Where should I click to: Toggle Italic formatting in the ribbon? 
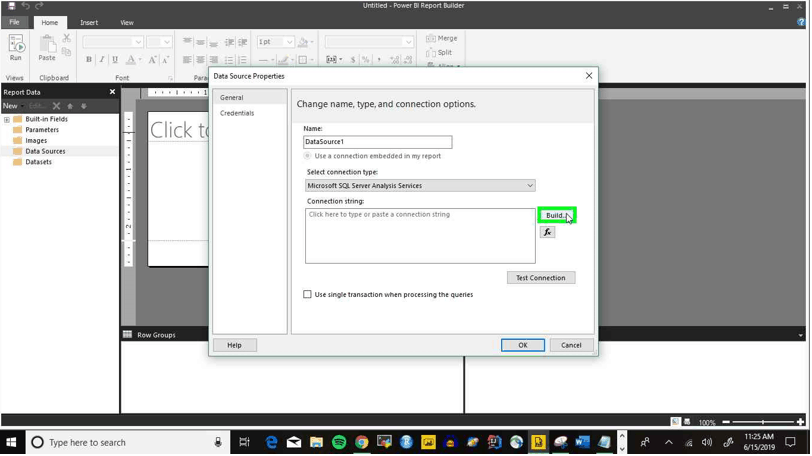pos(102,60)
